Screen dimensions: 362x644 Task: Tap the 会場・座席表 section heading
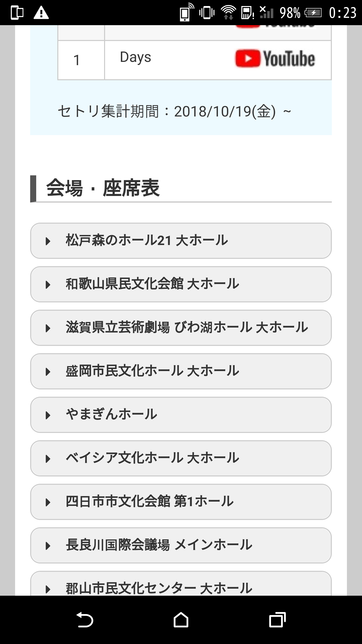[103, 188]
